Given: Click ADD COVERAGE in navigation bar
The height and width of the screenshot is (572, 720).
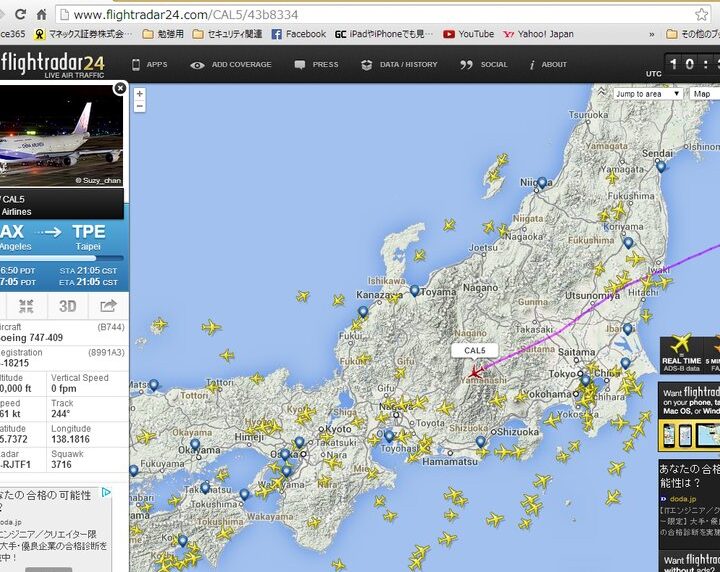Looking at the screenshot, I should pos(231,64).
